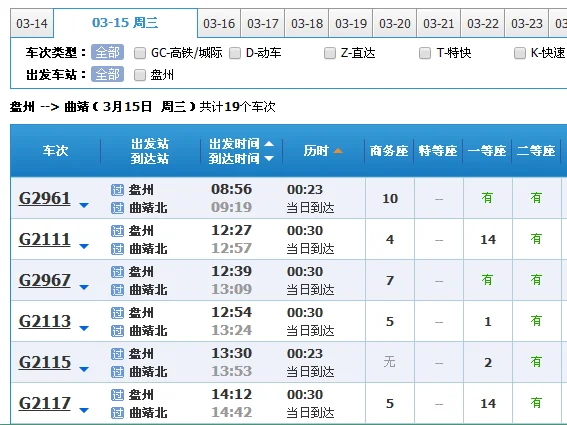Click G2113 first class count 1
The height and width of the screenshot is (425, 567).
(488, 322)
